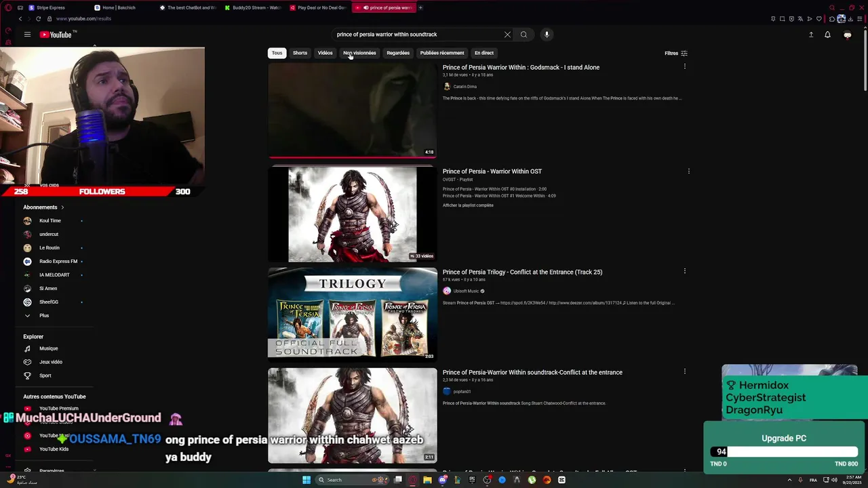Open the browser snapshot icon
868x488 pixels.
pos(782,19)
